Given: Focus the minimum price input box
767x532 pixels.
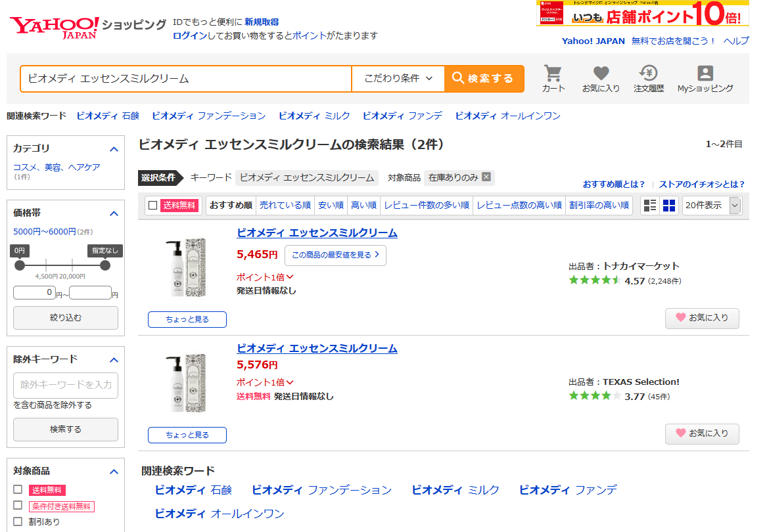Looking at the screenshot, I should click(x=34, y=292).
